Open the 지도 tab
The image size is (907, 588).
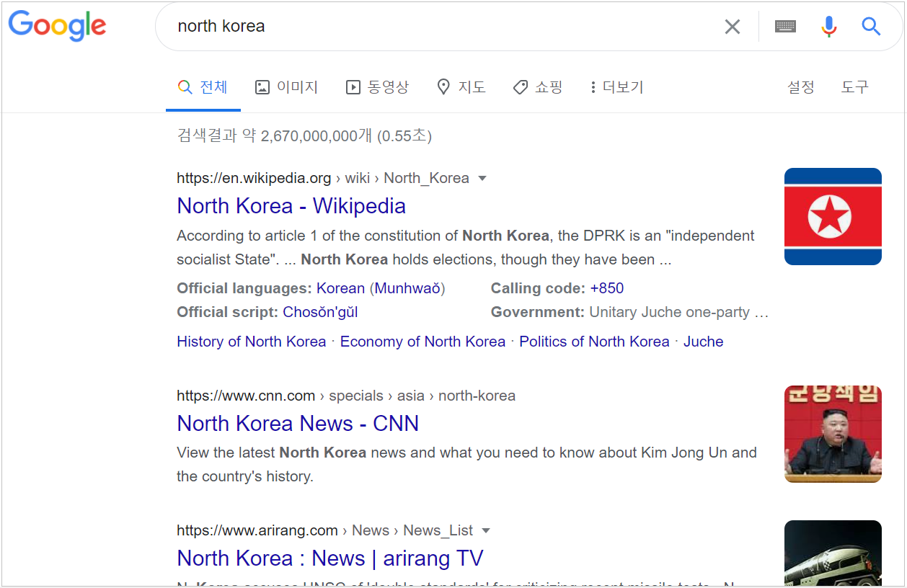pos(461,87)
